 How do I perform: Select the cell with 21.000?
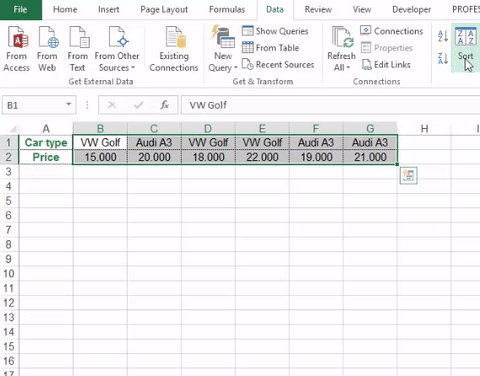tap(370, 157)
